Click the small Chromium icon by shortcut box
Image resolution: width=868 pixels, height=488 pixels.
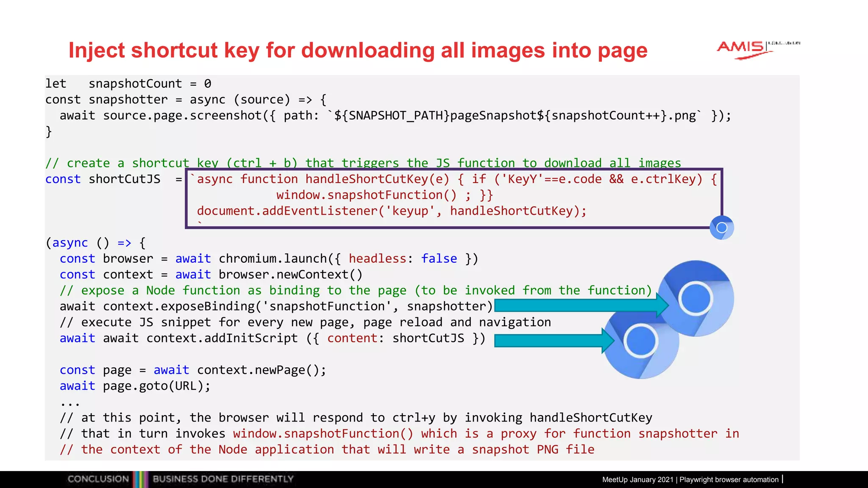click(x=722, y=228)
